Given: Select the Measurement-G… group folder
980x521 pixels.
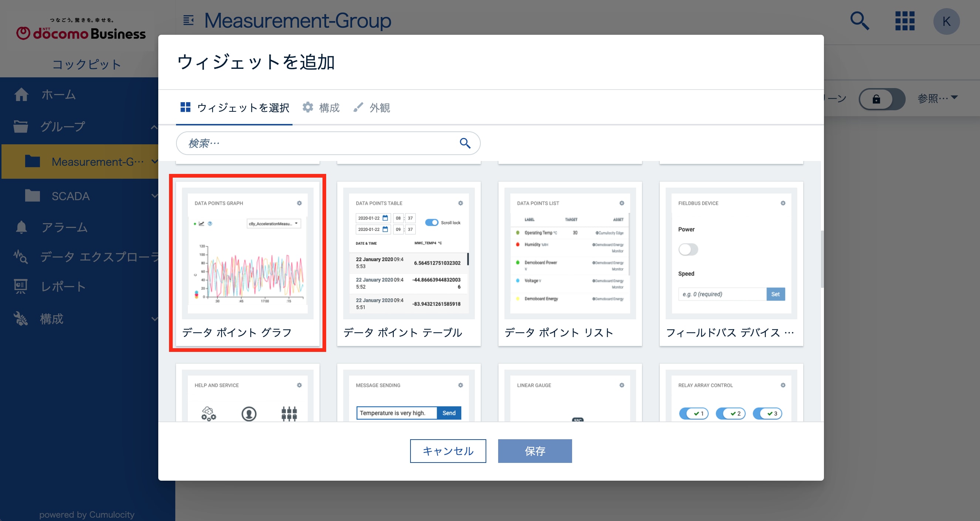Looking at the screenshot, I should pyautogui.click(x=80, y=161).
